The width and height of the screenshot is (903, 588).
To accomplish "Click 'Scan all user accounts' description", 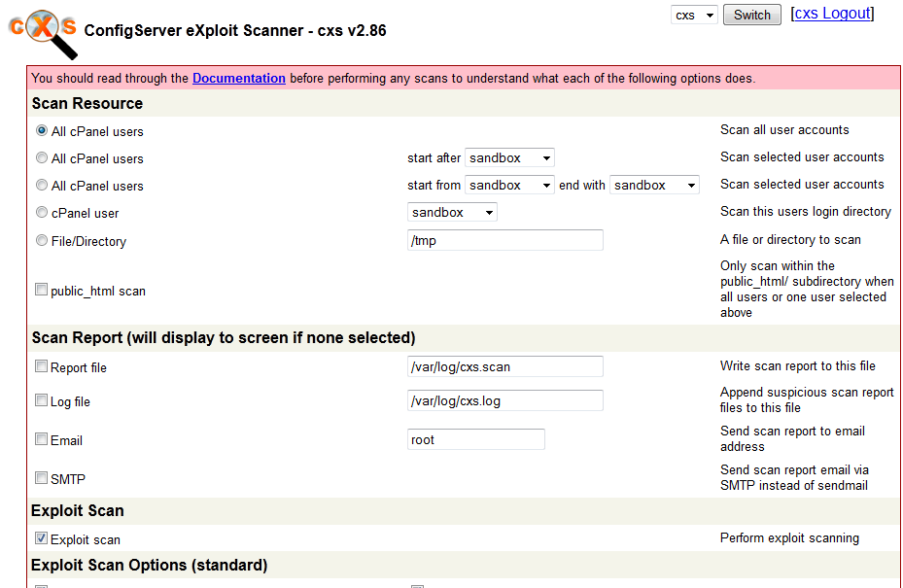I will pyautogui.click(x=784, y=130).
